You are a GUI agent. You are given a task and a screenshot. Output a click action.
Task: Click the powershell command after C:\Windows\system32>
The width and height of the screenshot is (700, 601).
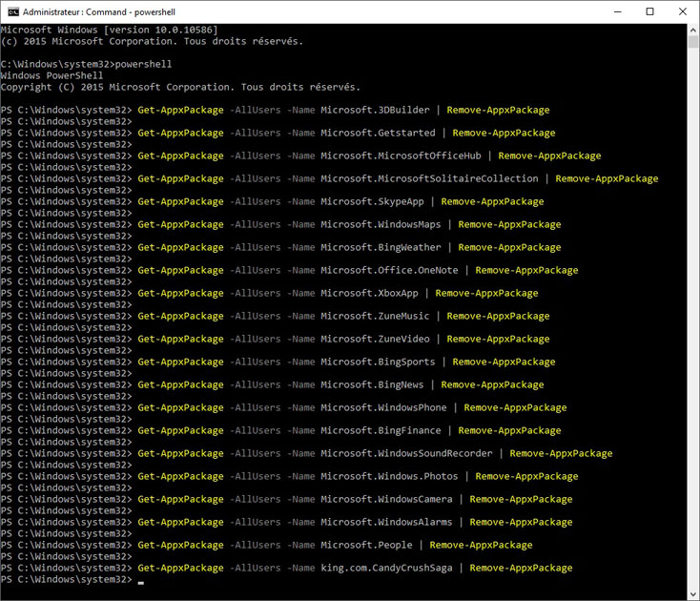click(x=143, y=64)
